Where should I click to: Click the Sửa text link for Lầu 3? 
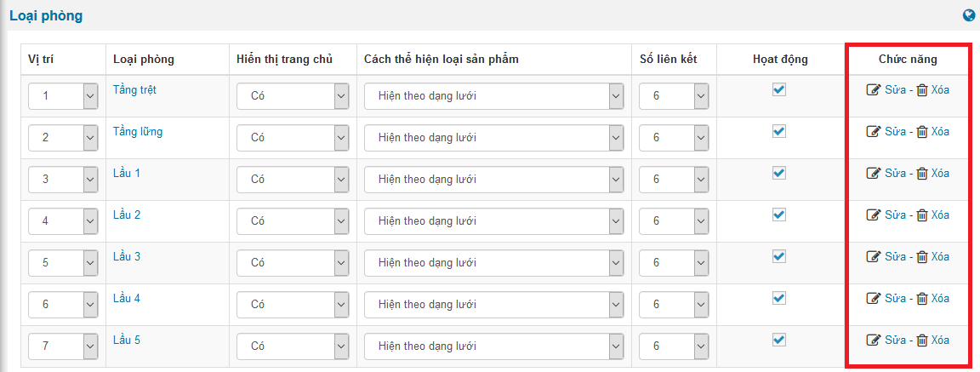point(895,257)
